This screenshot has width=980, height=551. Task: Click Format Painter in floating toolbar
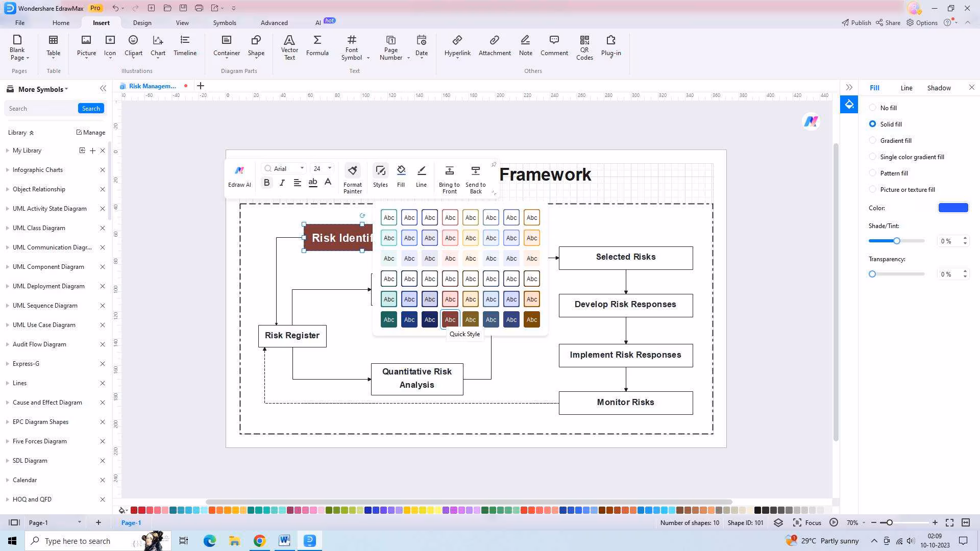pos(352,178)
